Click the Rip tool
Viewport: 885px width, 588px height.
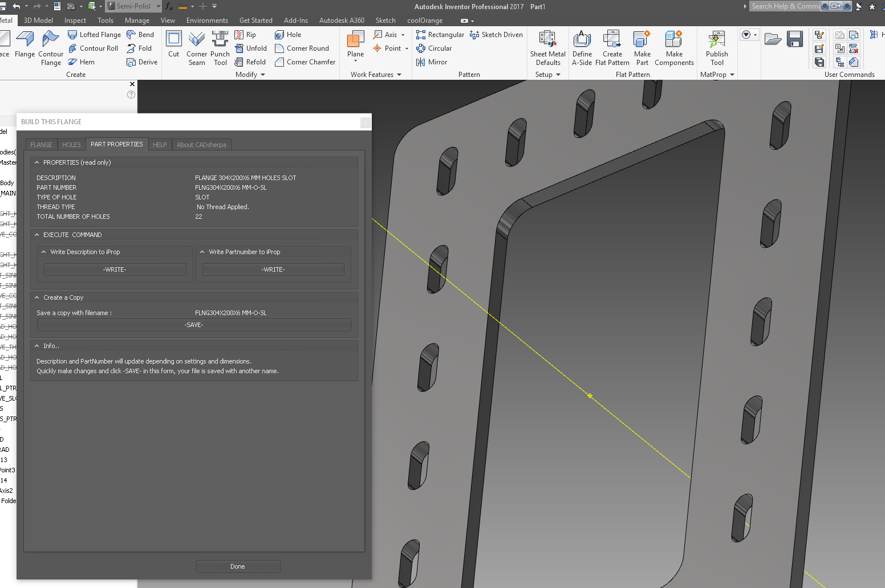click(x=245, y=35)
